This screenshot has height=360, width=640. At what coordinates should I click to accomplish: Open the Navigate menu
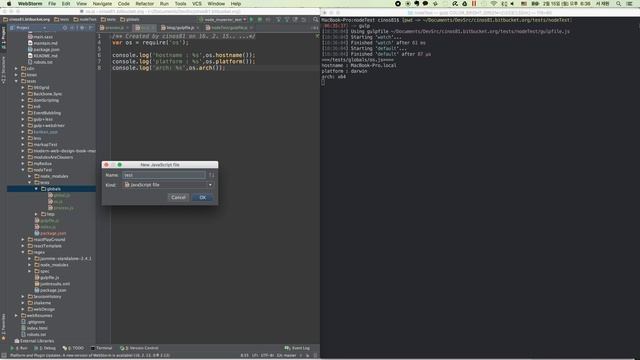(x=102, y=4)
